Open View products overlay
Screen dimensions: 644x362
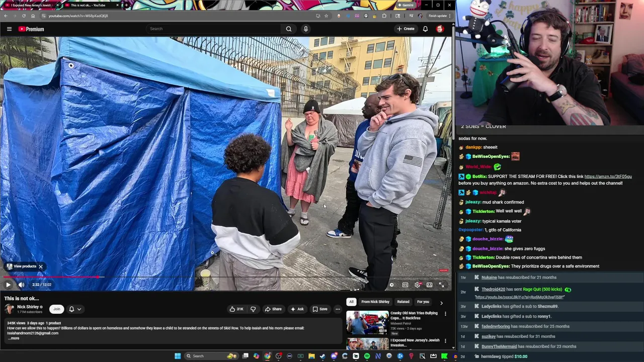click(21, 266)
